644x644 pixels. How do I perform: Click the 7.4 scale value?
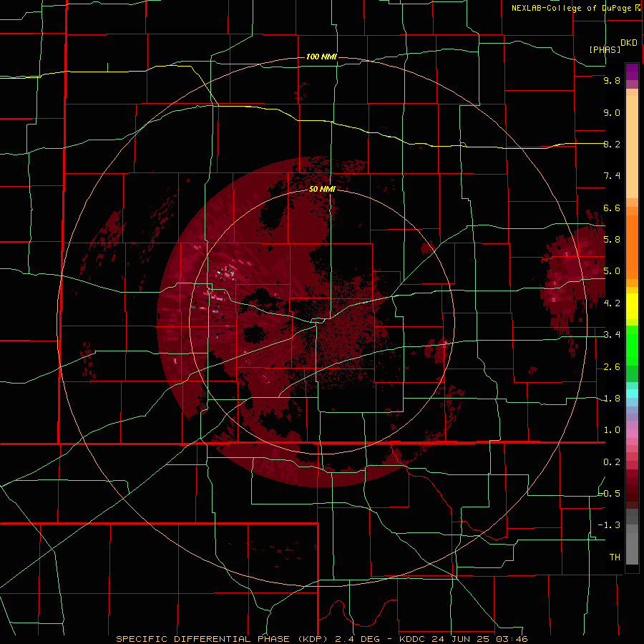[x=612, y=176]
